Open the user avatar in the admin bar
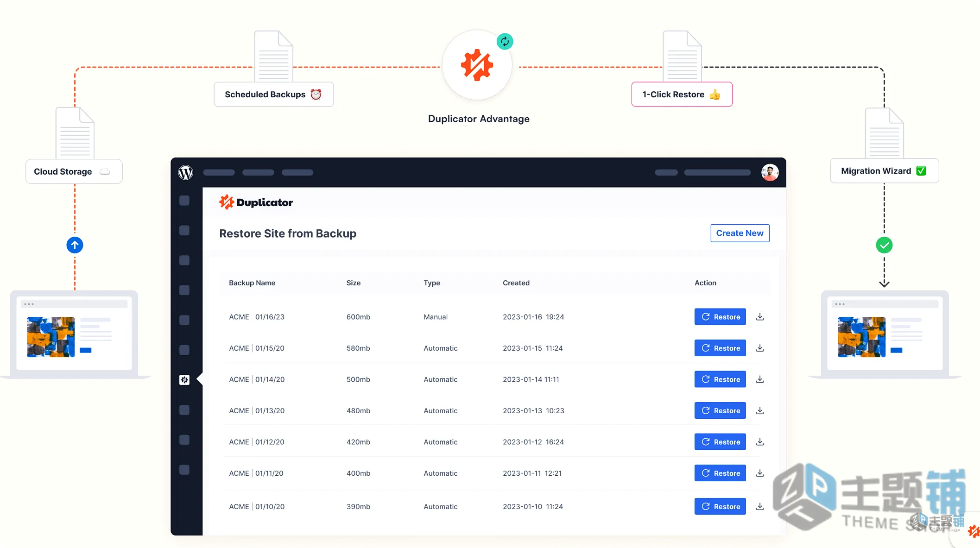Screen dimensions: 980x548 tap(770, 172)
